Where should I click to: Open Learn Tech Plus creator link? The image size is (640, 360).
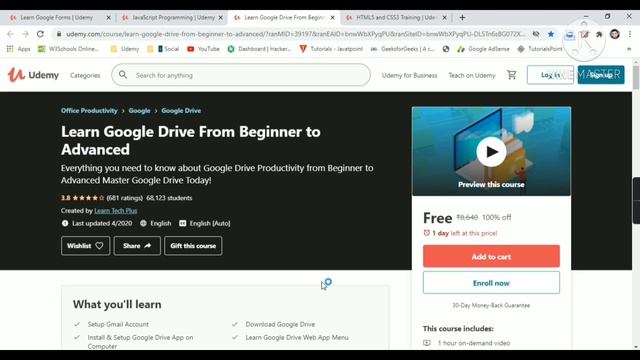point(116,211)
